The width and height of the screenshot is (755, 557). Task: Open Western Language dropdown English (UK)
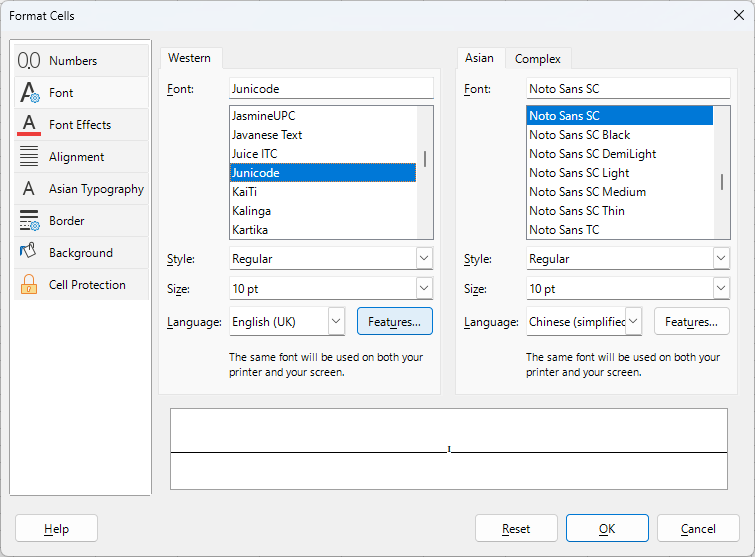pyautogui.click(x=336, y=322)
